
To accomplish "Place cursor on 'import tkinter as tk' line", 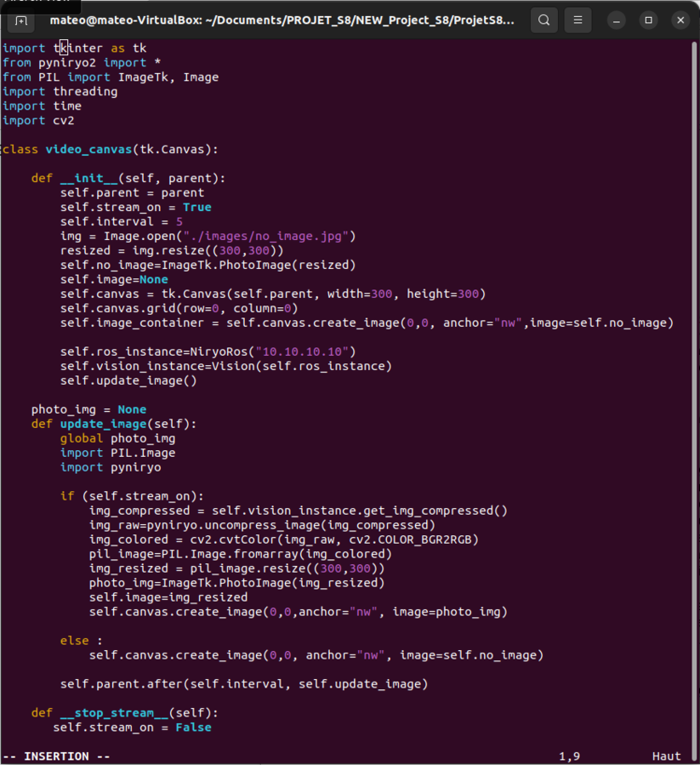I will pos(74,49).
